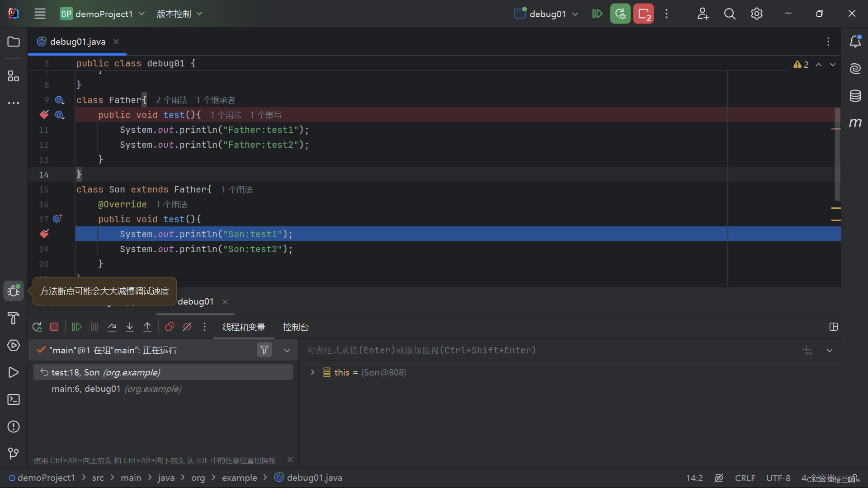Open the Debug tool window
The height and width of the screenshot is (488, 868).
[14, 291]
